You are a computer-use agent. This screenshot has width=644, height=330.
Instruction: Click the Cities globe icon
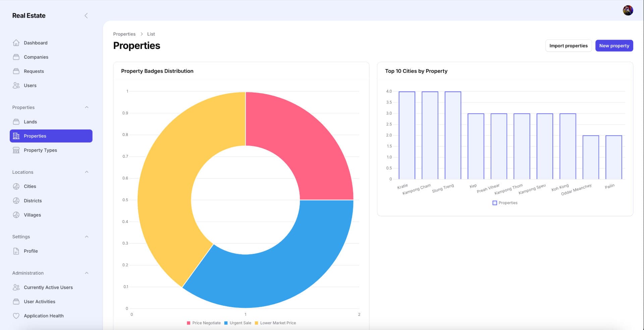click(x=16, y=186)
